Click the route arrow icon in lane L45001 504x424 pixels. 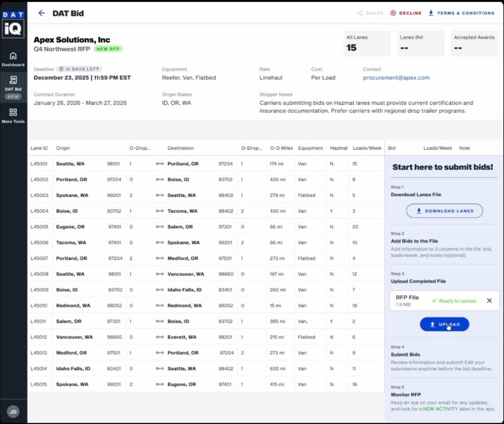click(x=160, y=163)
